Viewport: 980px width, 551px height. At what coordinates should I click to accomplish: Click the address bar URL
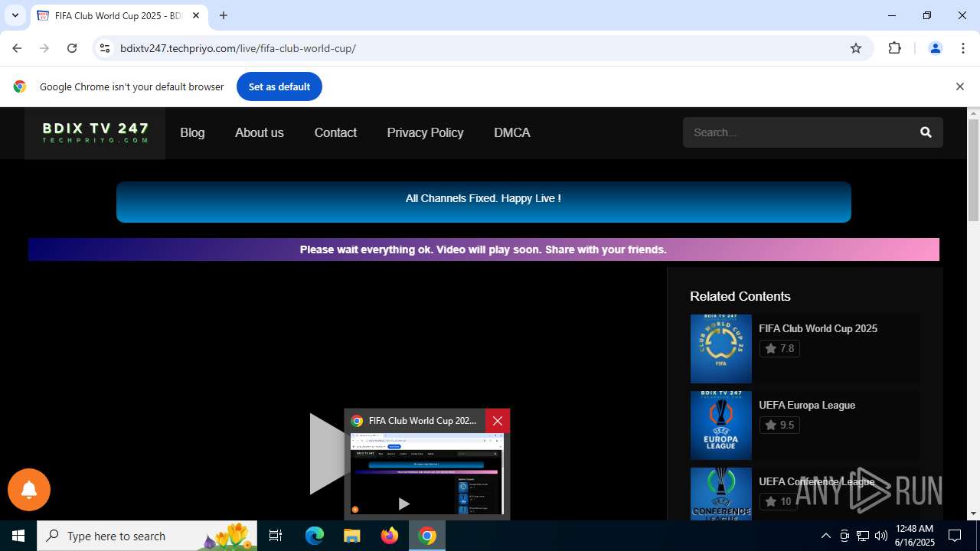[238, 48]
